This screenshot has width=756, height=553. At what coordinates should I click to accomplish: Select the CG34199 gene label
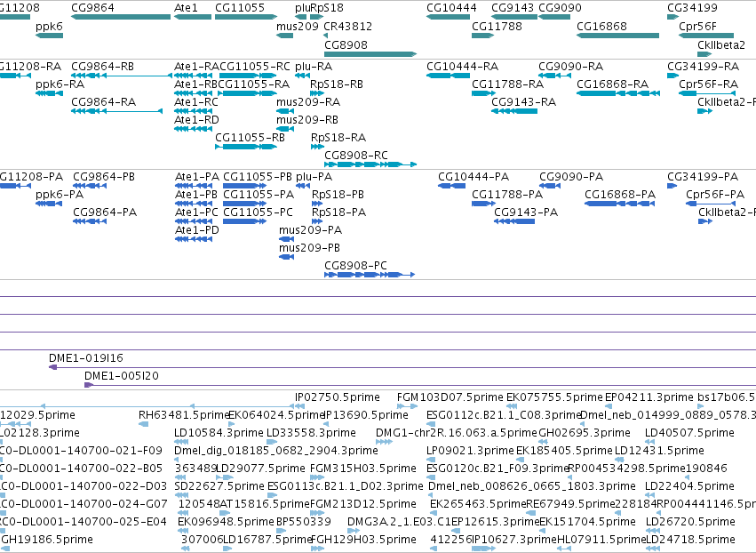click(x=692, y=8)
